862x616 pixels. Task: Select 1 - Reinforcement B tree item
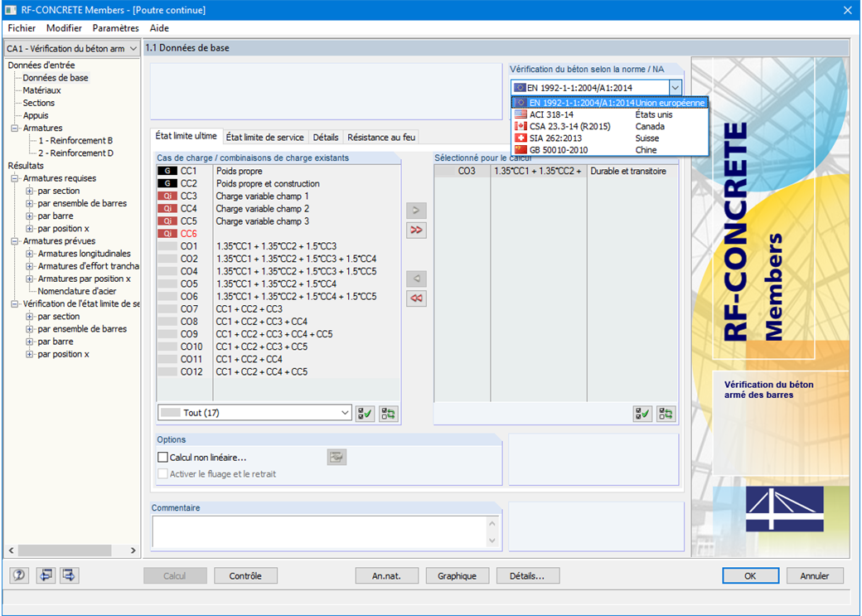pos(75,140)
